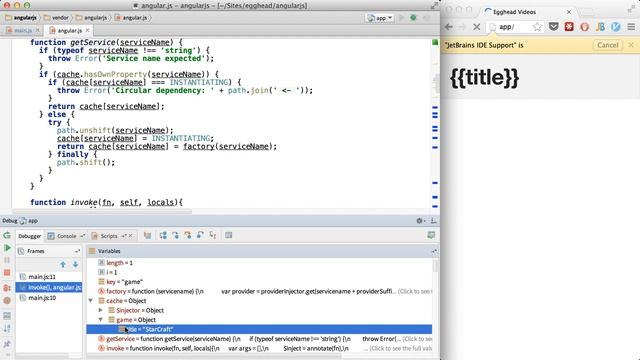Click angular.js file breadcrumb

coord(131,18)
